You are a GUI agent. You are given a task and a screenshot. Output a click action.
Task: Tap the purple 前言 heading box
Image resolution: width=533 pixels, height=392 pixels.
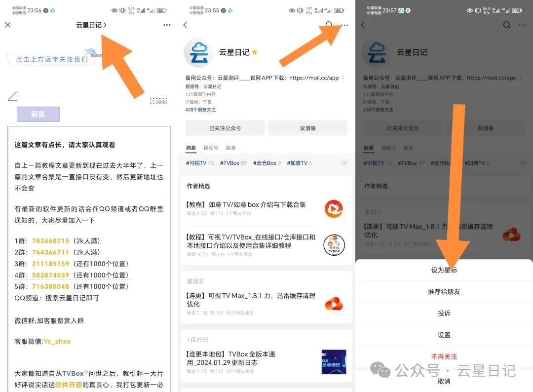(x=38, y=114)
